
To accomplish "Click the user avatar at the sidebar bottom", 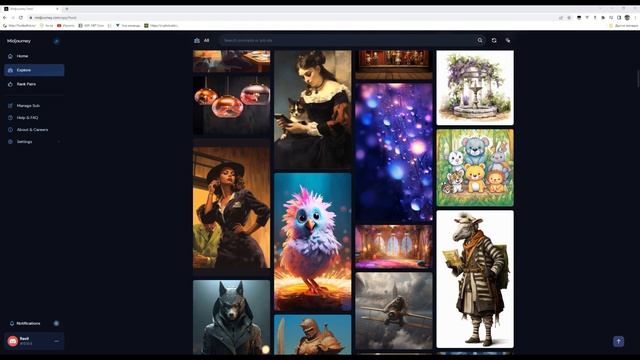I will (13, 341).
